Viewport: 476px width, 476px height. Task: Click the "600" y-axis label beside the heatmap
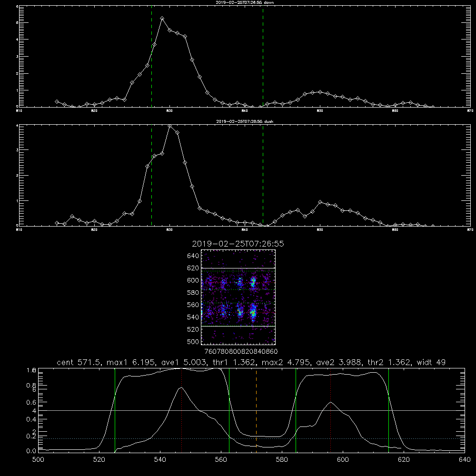coord(193,280)
